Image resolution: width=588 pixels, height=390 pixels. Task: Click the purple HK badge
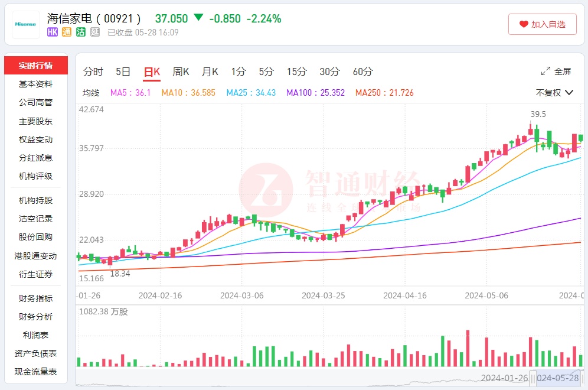(53, 32)
